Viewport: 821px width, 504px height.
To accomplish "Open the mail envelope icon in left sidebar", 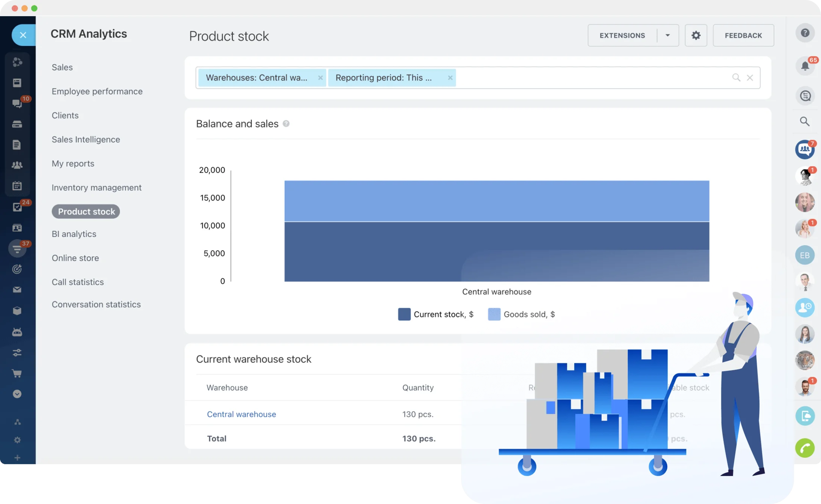I will (17, 289).
